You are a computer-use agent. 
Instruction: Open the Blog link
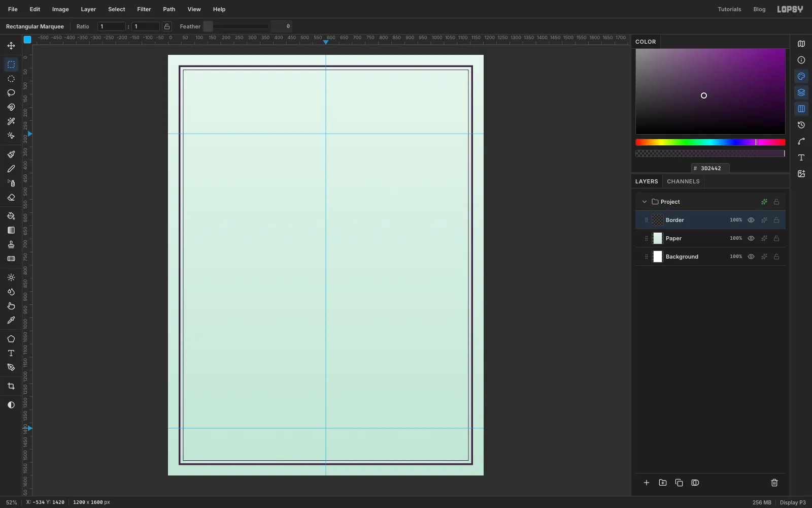pos(759,9)
